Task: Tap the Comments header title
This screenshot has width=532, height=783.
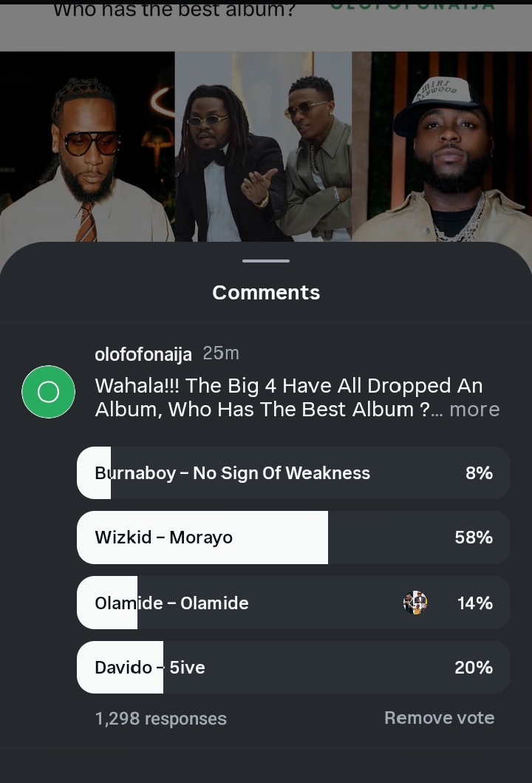Action: tap(266, 293)
